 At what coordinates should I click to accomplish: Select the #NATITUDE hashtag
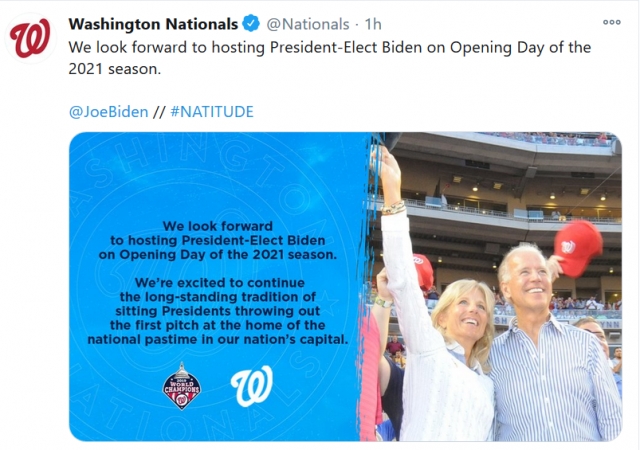click(x=212, y=111)
